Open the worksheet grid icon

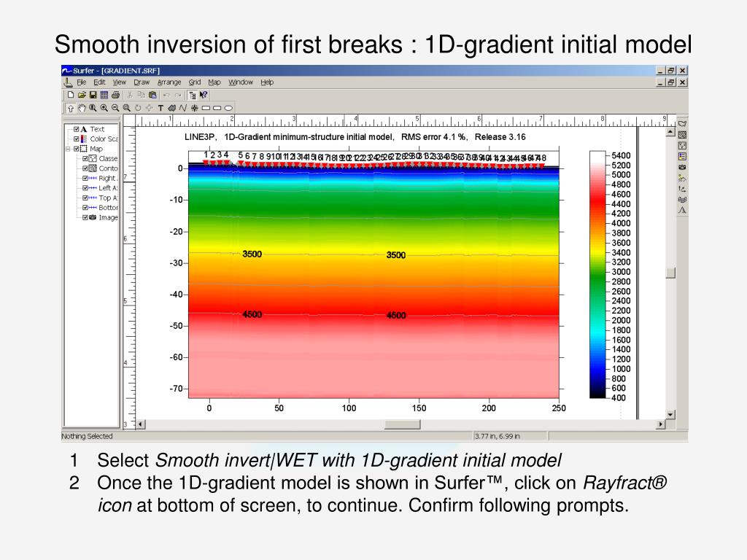[x=104, y=95]
